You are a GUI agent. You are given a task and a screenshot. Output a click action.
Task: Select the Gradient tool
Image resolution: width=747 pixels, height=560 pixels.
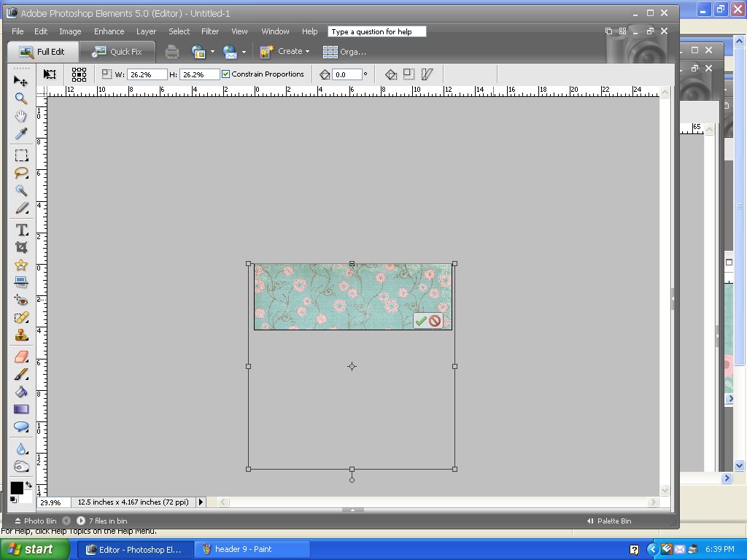(21, 410)
